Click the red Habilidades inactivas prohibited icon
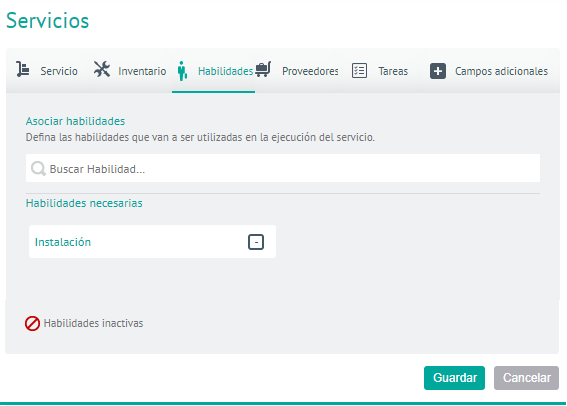This screenshot has width=567, height=406. (x=33, y=323)
